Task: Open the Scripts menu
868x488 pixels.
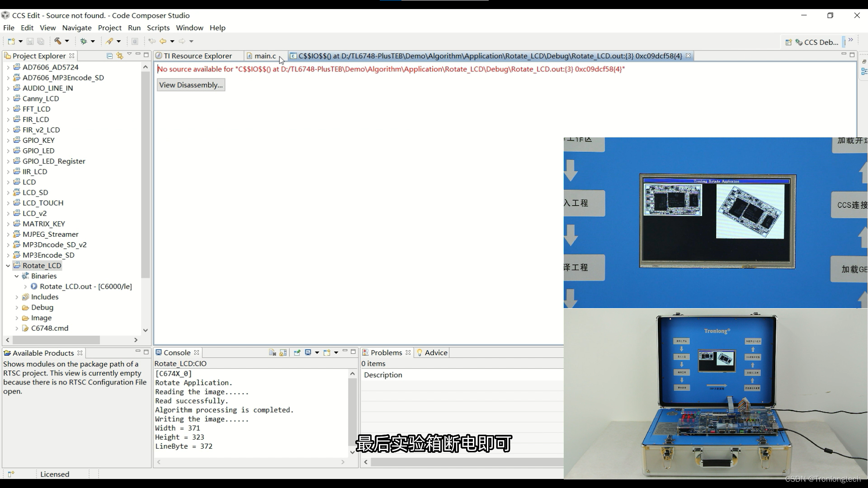Action: pyautogui.click(x=158, y=28)
